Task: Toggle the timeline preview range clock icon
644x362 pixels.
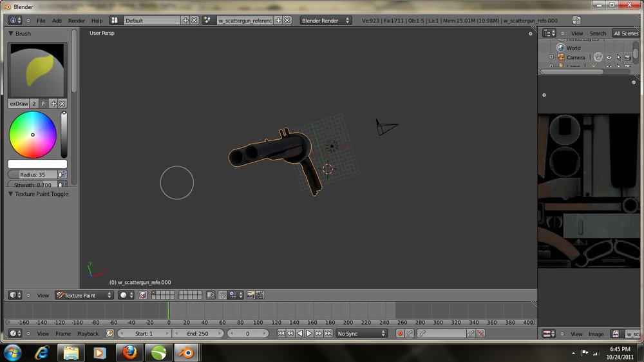Action: 109,334
